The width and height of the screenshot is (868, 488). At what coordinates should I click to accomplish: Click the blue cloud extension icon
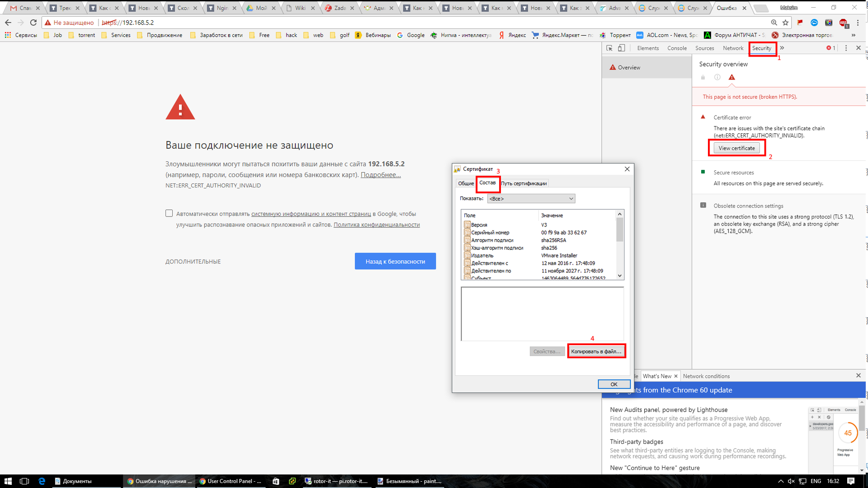coord(814,23)
